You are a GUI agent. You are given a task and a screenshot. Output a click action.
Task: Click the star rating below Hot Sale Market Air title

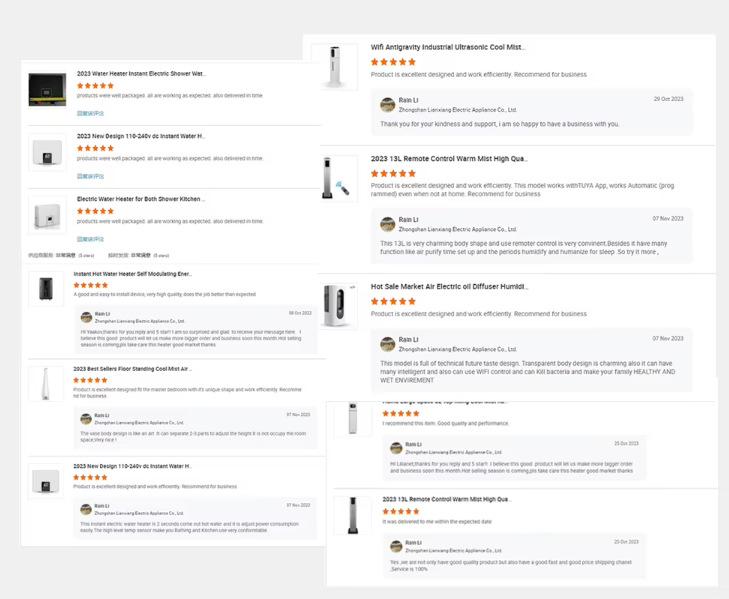pyautogui.click(x=393, y=301)
